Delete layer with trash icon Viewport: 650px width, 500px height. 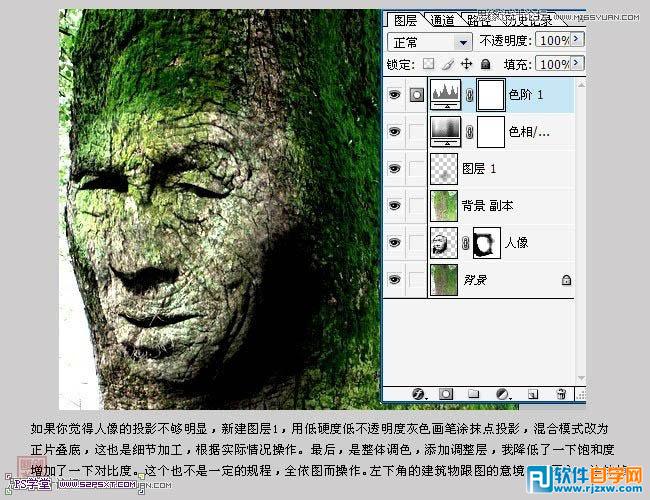561,393
